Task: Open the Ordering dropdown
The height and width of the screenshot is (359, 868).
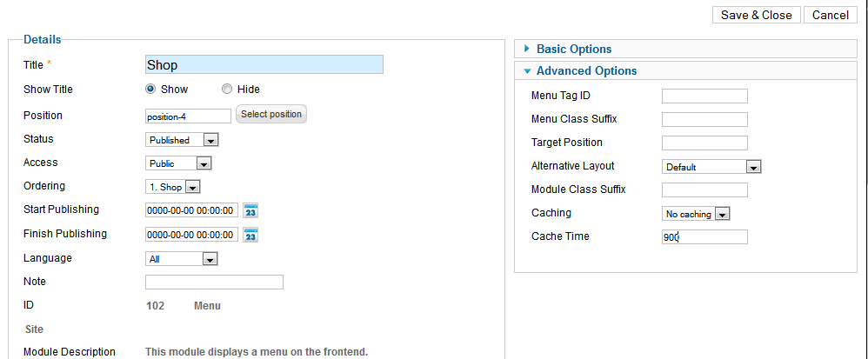Action: pos(173,187)
